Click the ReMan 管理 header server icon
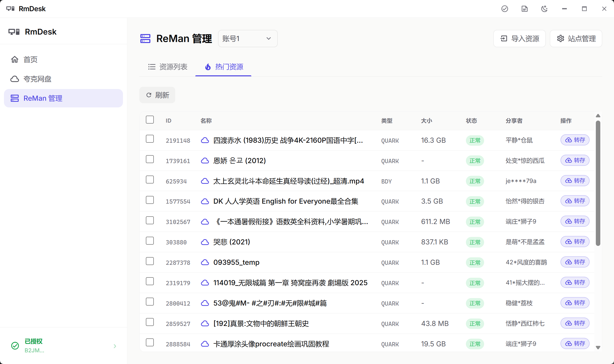This screenshot has height=364, width=614. [145, 39]
